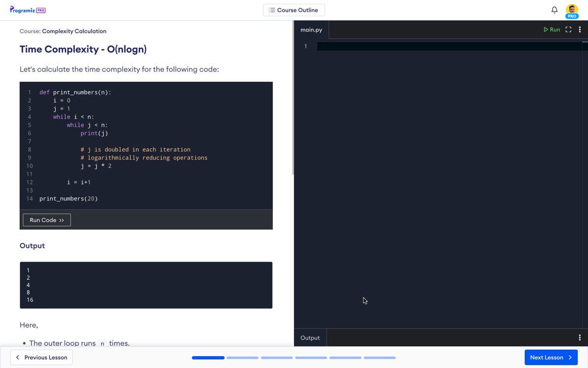This screenshot has height=368, width=588.
Task: Click the 'def print_numbers(n):' code line
Action: point(75,92)
